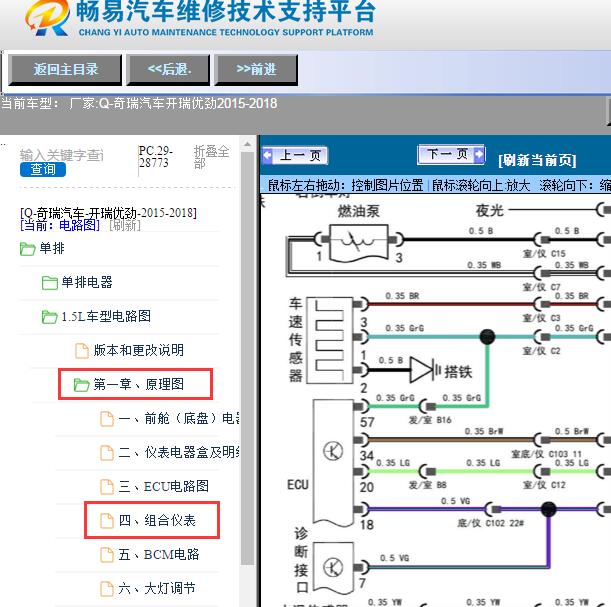
Task: Click page icon beside 四、组合仪表
Action: pos(107,521)
